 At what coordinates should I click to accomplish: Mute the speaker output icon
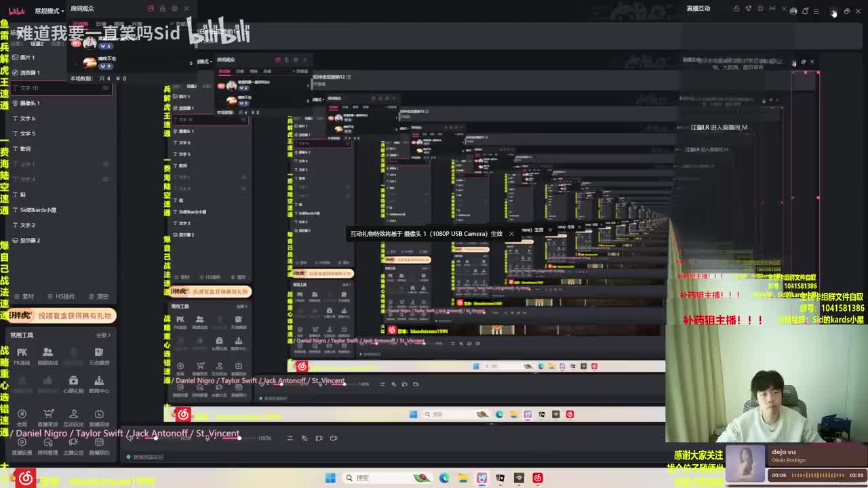tap(130, 438)
